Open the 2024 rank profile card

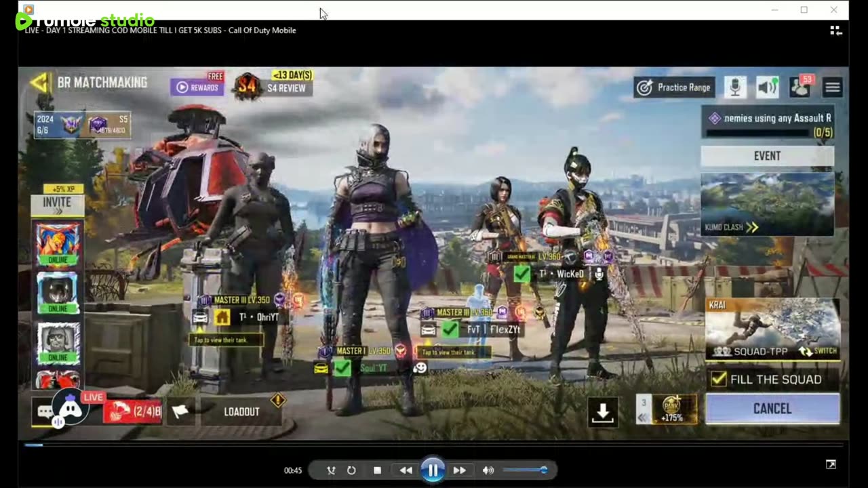click(x=82, y=125)
